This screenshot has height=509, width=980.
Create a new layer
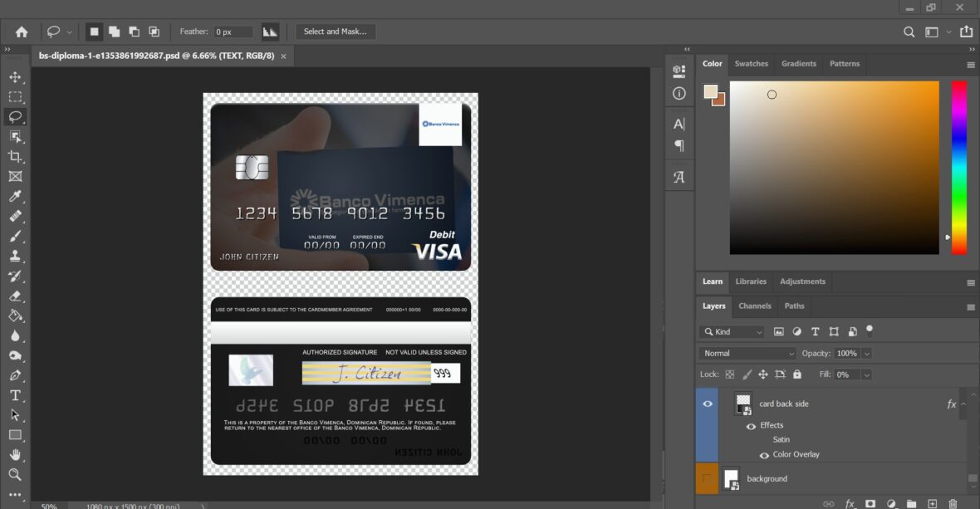[932, 503]
